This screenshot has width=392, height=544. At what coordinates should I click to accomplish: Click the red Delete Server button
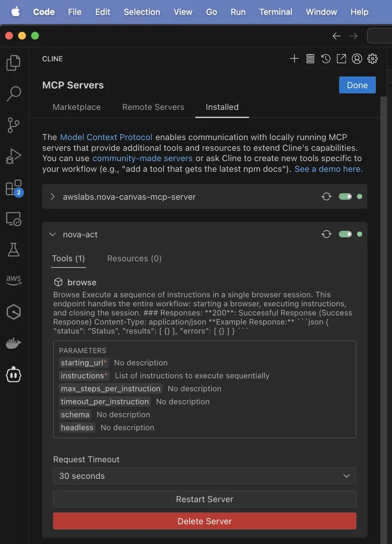204,521
